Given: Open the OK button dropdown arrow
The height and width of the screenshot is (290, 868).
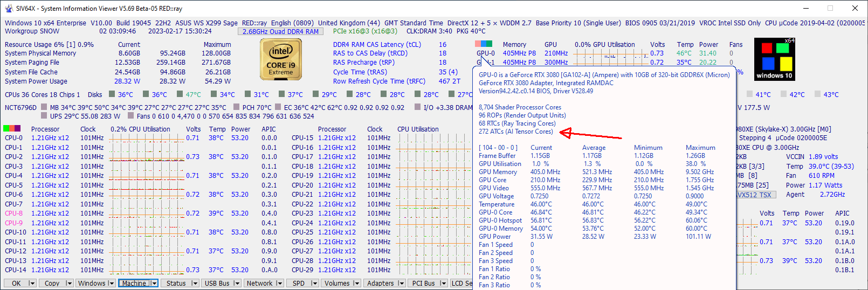Looking at the screenshot, I should (x=32, y=283).
